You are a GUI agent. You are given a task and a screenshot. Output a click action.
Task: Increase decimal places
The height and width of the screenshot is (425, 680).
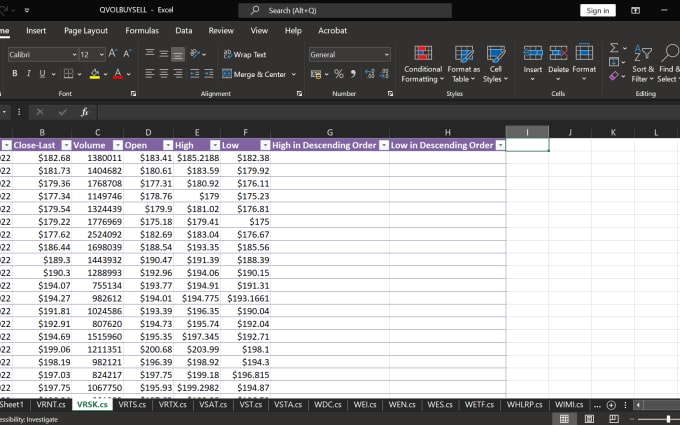coord(369,74)
